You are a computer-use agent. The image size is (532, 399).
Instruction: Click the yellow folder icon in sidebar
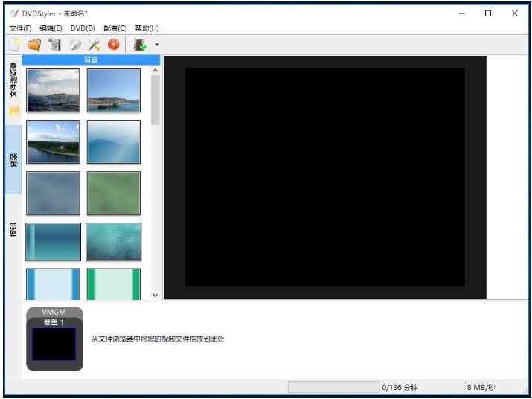coord(14,111)
